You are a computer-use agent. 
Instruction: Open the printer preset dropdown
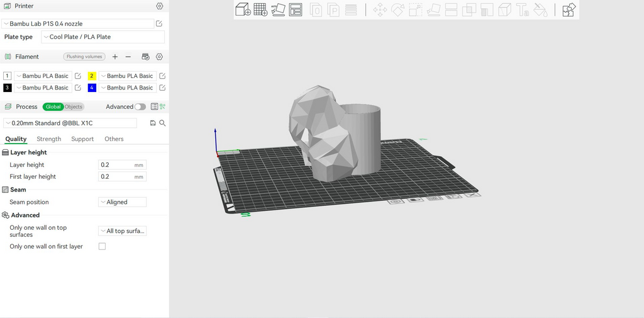click(x=77, y=24)
